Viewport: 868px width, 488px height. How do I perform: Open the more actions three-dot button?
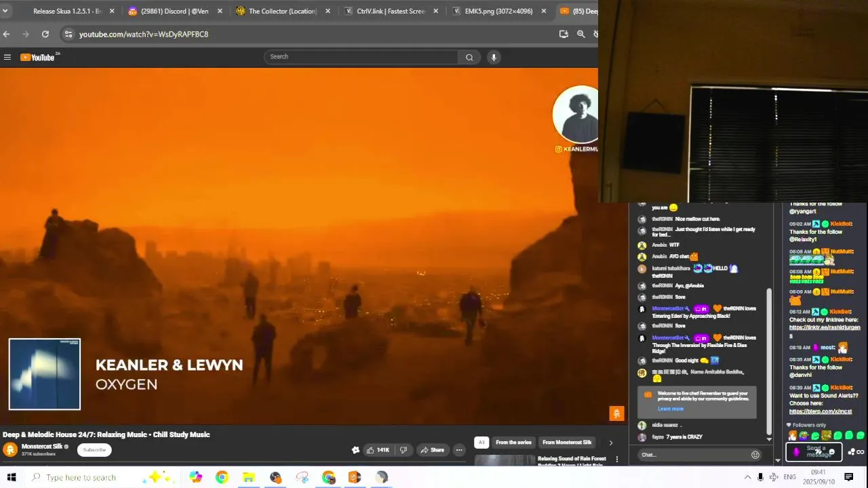459,450
